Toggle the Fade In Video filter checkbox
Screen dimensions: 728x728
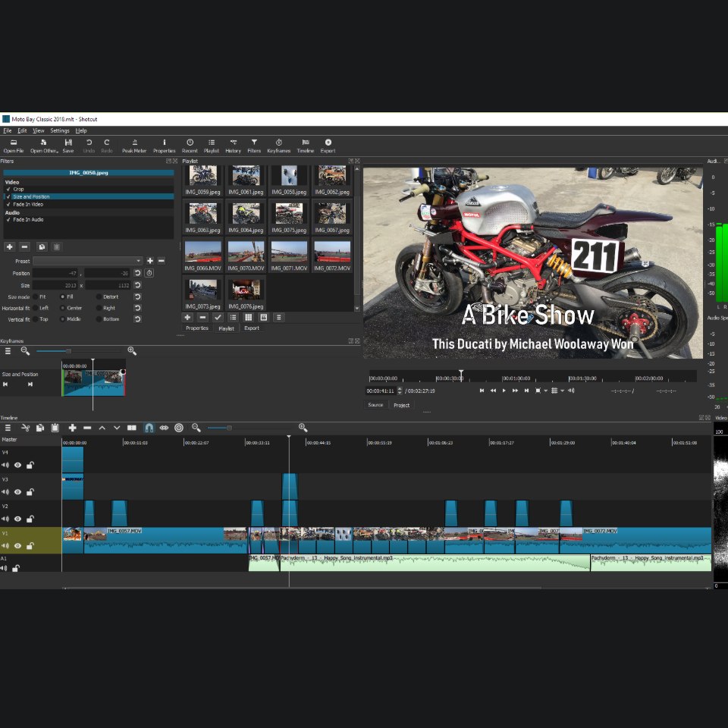[8, 204]
